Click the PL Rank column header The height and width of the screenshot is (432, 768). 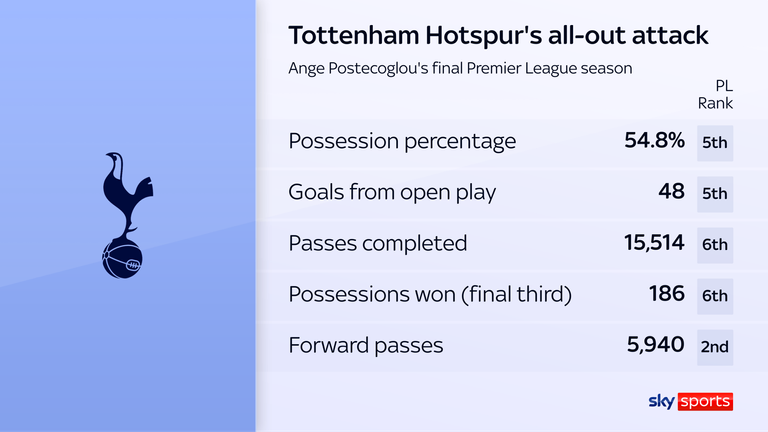716,95
